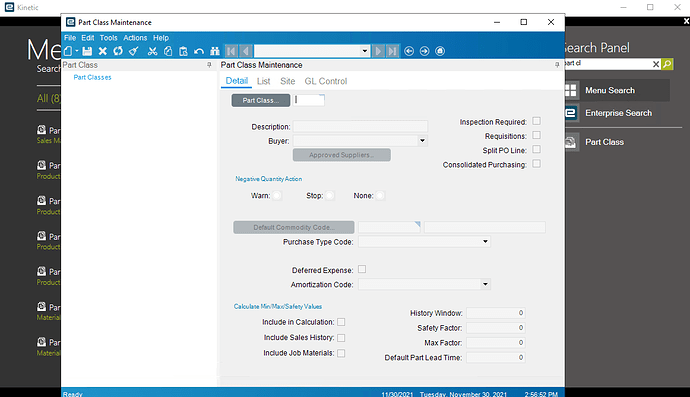690x397 pixels.
Task: Click the circular Forward arrow icon
Action: pos(424,51)
